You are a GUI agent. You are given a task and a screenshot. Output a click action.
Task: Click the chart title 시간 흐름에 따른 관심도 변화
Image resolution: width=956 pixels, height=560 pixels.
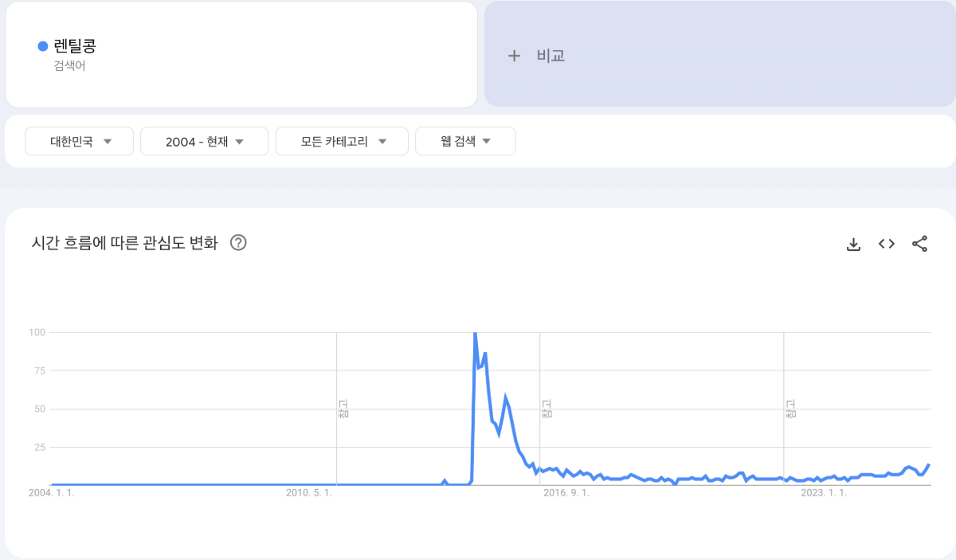coord(123,244)
